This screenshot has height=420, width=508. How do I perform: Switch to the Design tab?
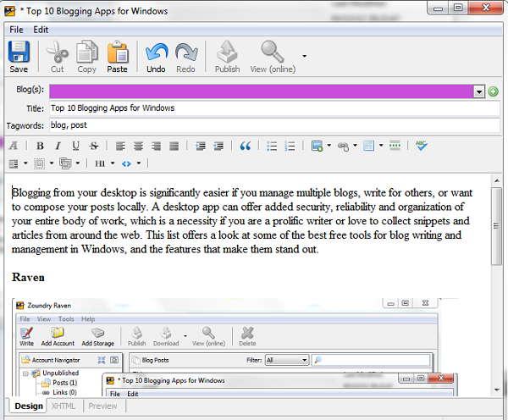(29, 406)
